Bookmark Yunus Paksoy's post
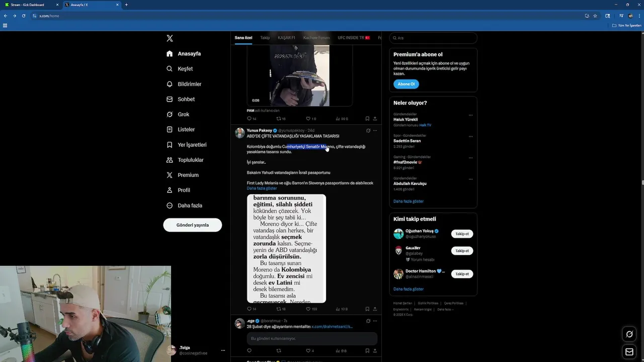Image resolution: width=644 pixels, height=362 pixels. pyautogui.click(x=367, y=309)
